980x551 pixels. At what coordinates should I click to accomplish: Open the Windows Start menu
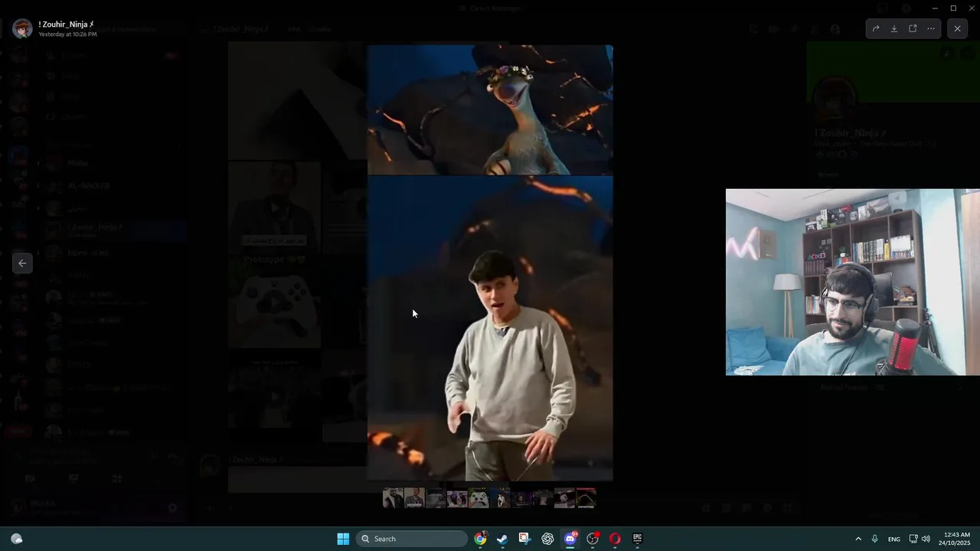343,539
